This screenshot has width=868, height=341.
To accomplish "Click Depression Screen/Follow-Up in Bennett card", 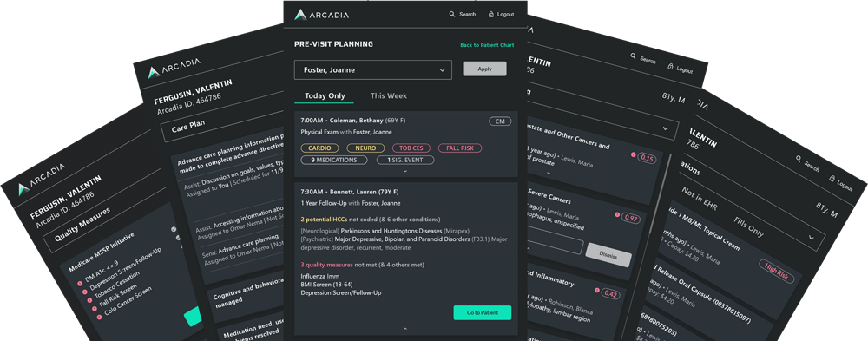I will (341, 292).
